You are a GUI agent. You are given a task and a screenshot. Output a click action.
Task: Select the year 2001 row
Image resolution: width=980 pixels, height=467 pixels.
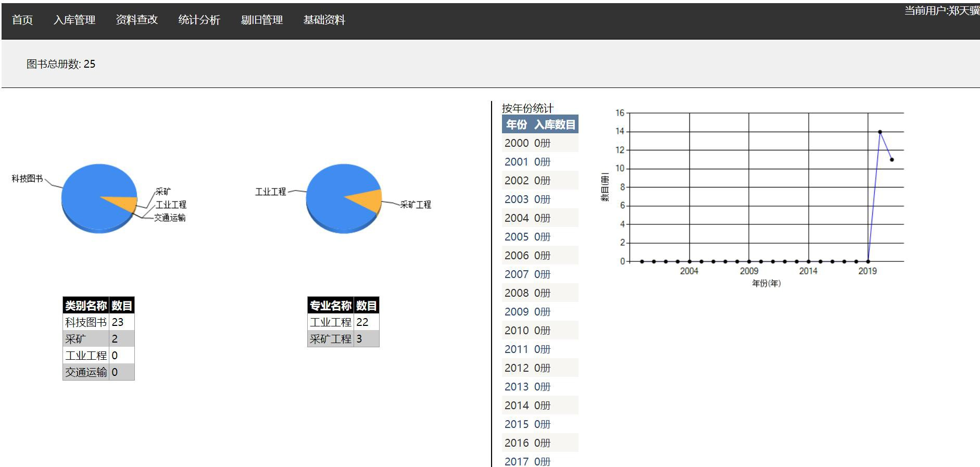pyautogui.click(x=540, y=162)
